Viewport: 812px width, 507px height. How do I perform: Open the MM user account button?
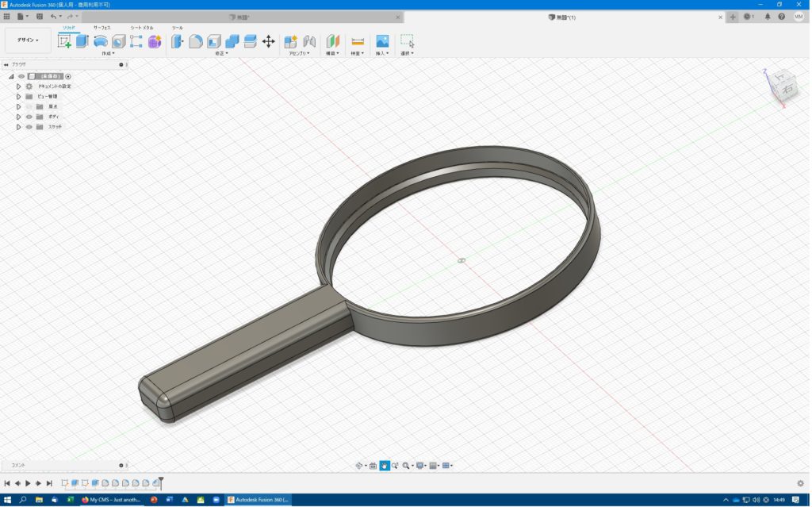(798, 17)
